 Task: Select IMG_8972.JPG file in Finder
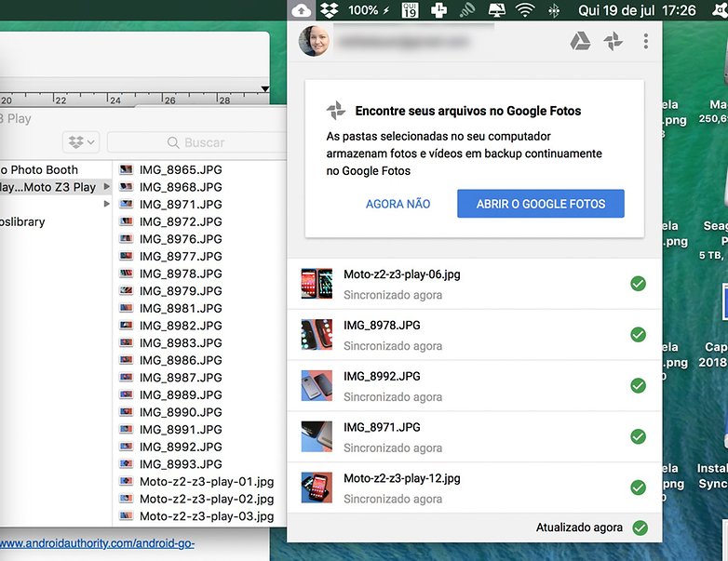[x=181, y=221]
